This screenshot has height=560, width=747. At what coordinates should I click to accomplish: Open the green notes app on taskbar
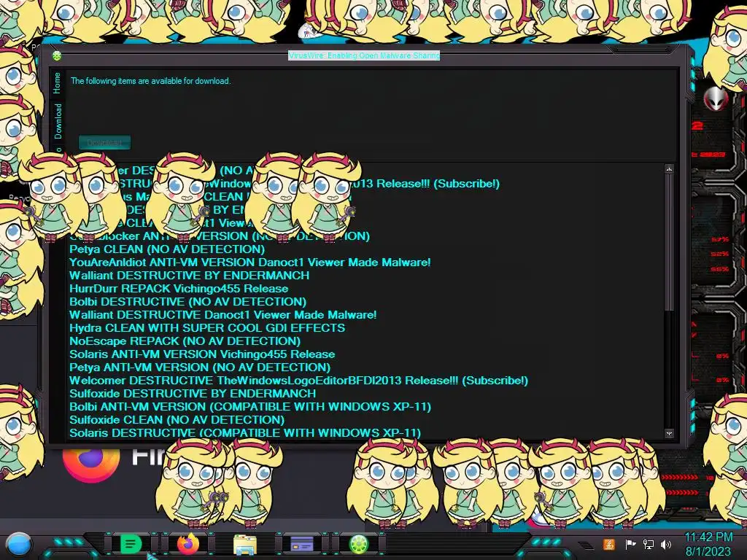(x=130, y=544)
